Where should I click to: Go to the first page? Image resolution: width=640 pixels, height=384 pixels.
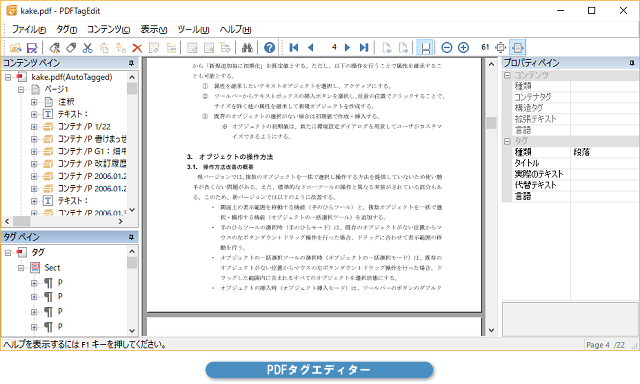(293, 48)
